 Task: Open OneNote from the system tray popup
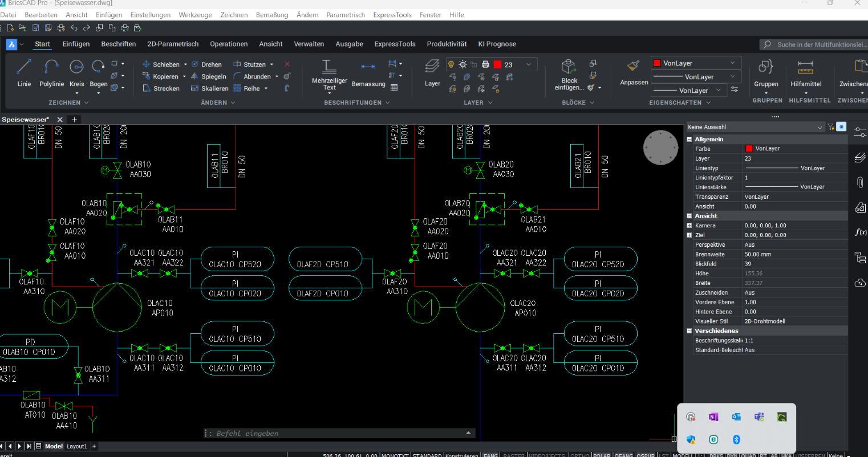tap(713, 417)
